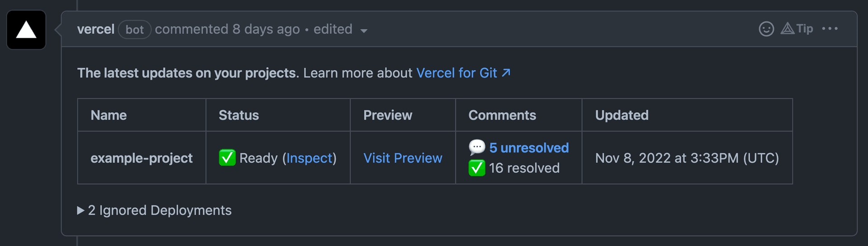Viewport: 868px width, 246px height.
Task: Click the example-project name cell
Action: tap(142, 158)
